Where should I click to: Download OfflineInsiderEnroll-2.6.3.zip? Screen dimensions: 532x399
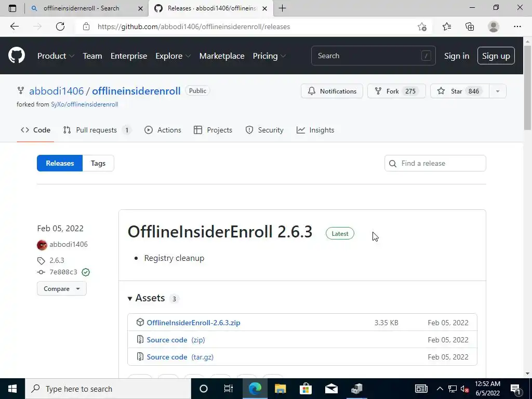click(193, 323)
